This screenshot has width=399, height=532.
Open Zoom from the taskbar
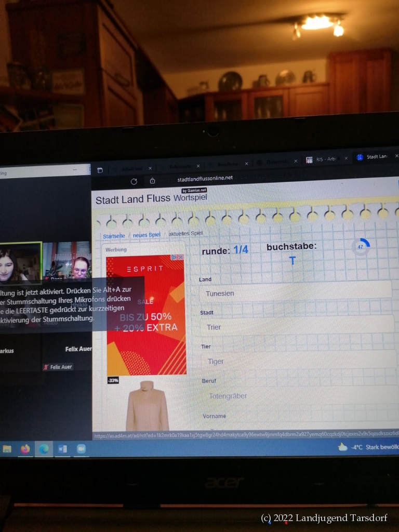pos(81,449)
